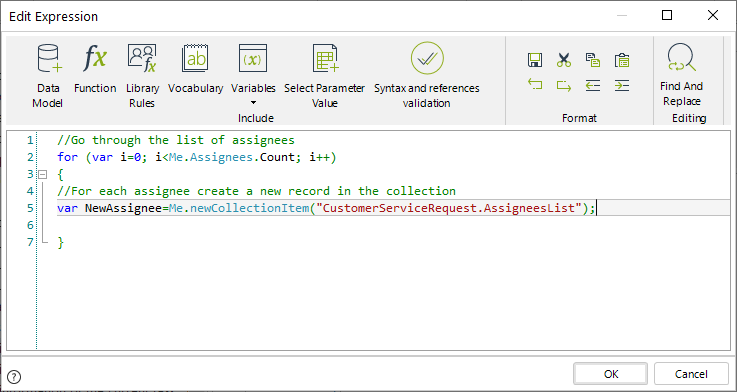Screen dimensions: 737x392
Task: Maximize the Edit Expression window
Action: (x=666, y=16)
